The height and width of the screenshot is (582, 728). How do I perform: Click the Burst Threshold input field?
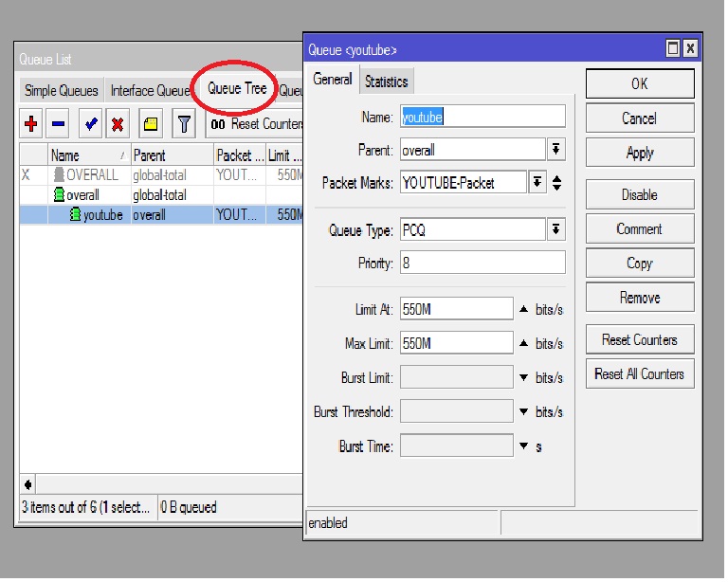click(457, 411)
